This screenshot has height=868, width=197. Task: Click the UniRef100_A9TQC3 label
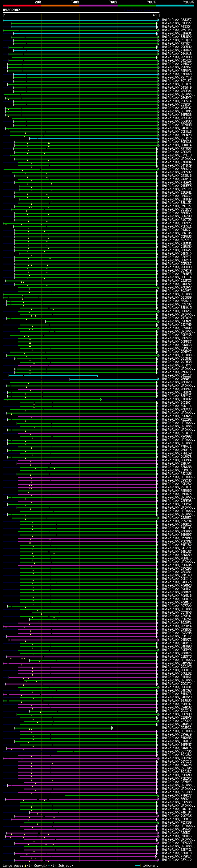click(x=177, y=40)
